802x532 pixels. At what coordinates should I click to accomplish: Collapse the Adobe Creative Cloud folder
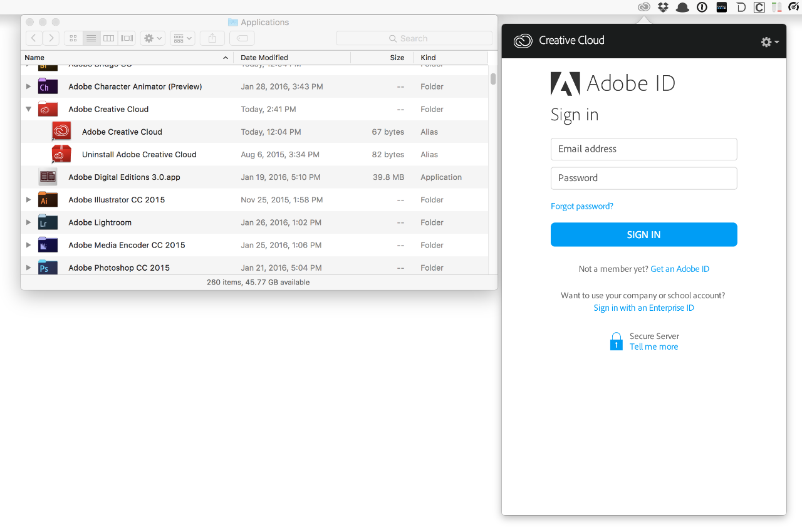click(x=28, y=109)
